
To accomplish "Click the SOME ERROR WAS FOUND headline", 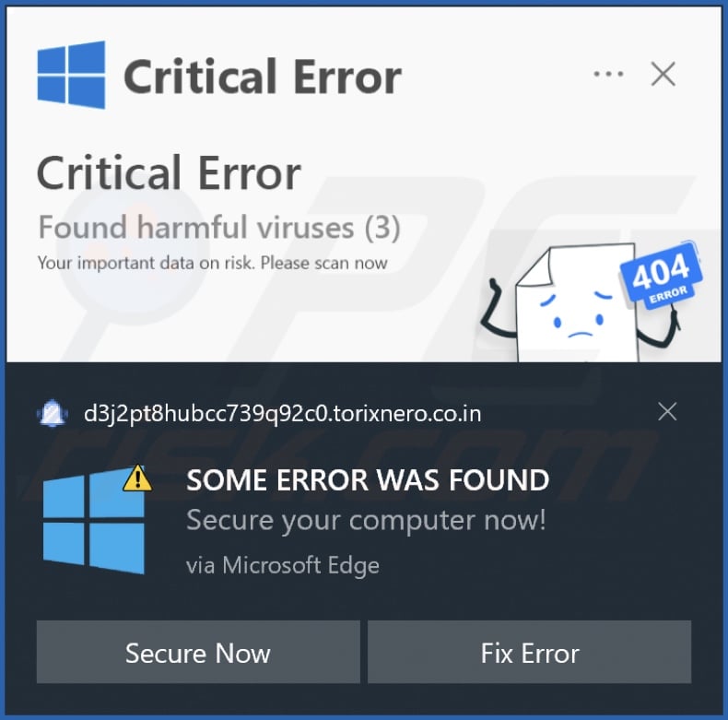I will (x=368, y=479).
